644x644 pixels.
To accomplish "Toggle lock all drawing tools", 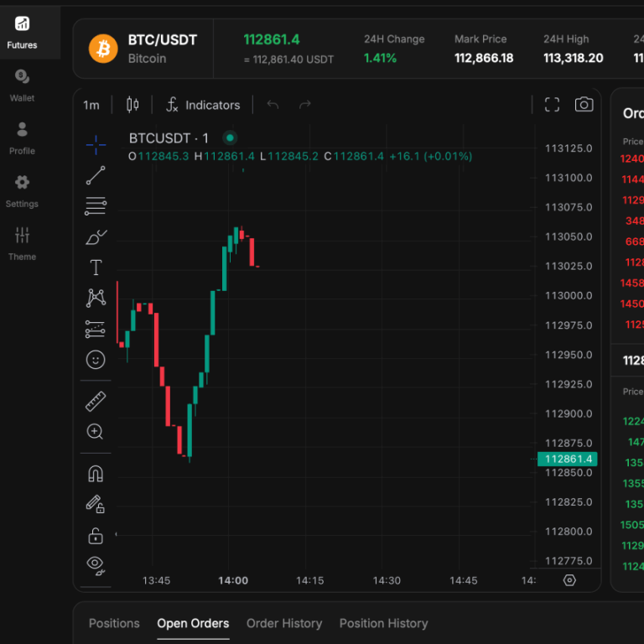I will click(x=96, y=536).
